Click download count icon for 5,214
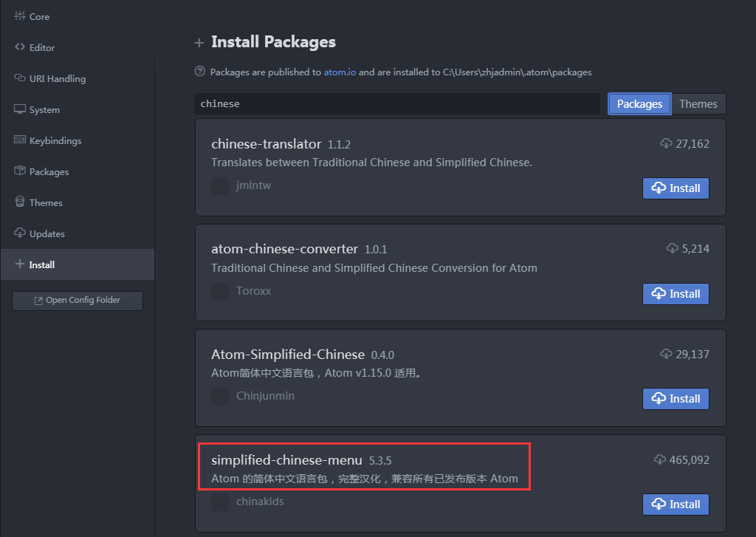Screen dimensions: 756x537 (x=672, y=248)
